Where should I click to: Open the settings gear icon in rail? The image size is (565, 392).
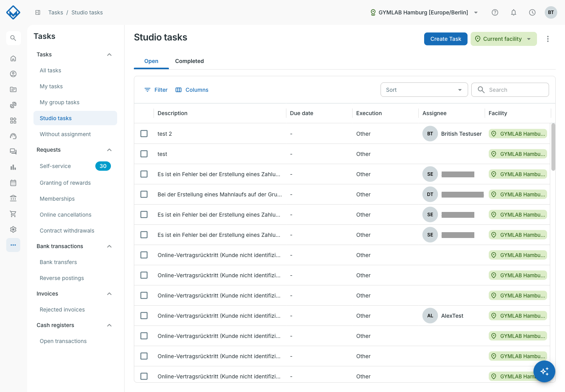coord(13,229)
